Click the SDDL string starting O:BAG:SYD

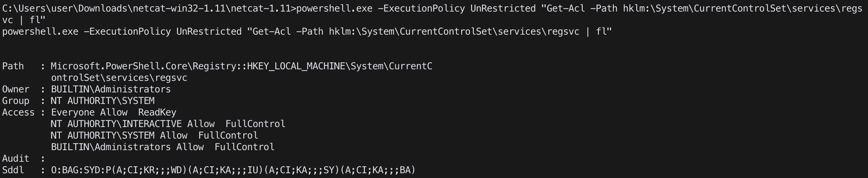tap(233, 170)
